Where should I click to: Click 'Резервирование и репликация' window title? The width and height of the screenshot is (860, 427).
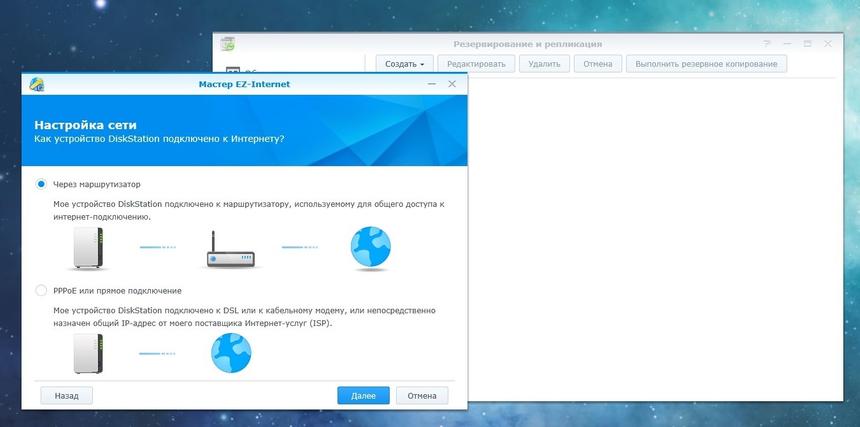pos(528,44)
